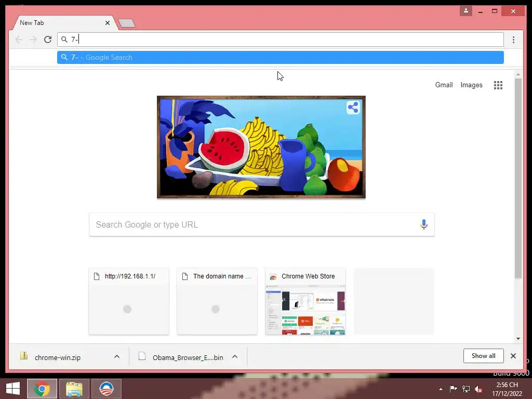Focus the address bar containing "7-"
The width and height of the screenshot is (532, 399).
280,39
